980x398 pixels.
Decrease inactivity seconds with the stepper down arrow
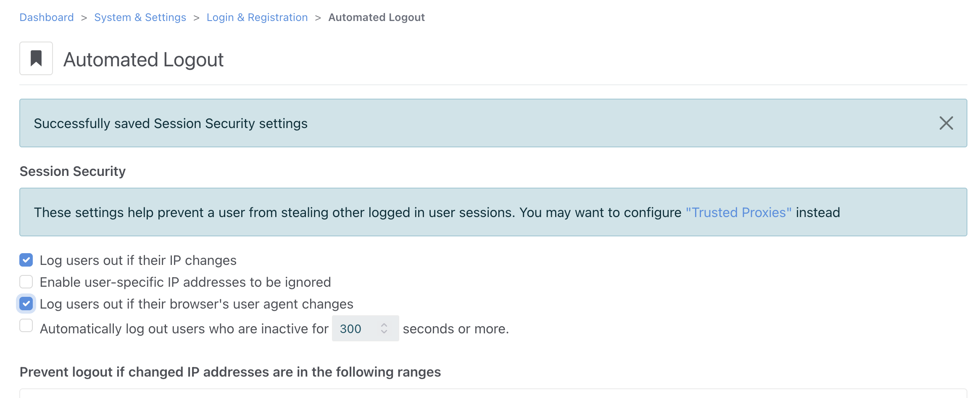pyautogui.click(x=384, y=332)
